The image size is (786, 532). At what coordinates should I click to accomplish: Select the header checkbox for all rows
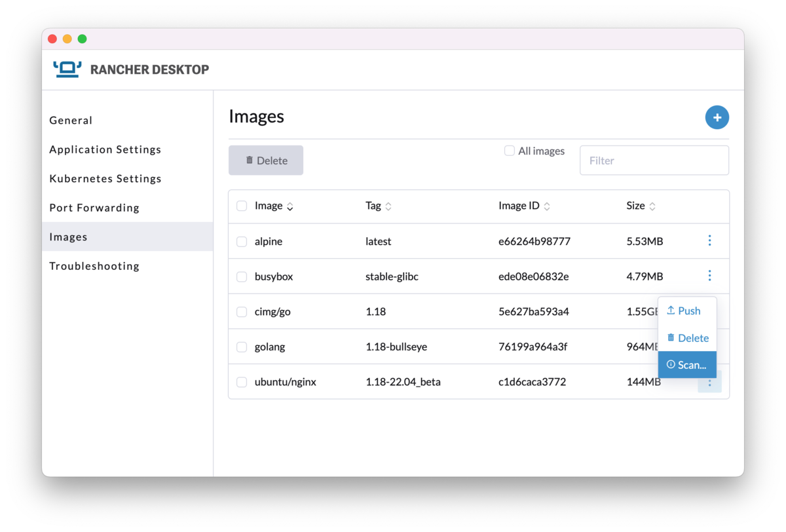click(242, 206)
